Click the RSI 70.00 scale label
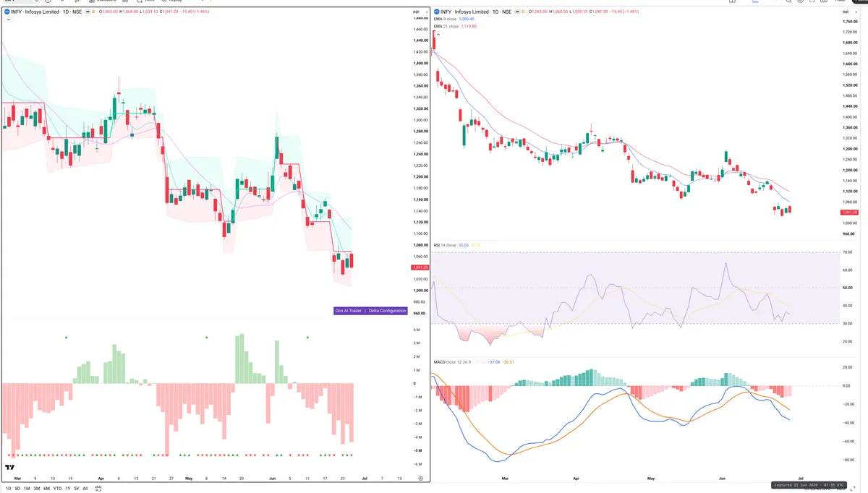The height and width of the screenshot is (493, 868). 848,252
